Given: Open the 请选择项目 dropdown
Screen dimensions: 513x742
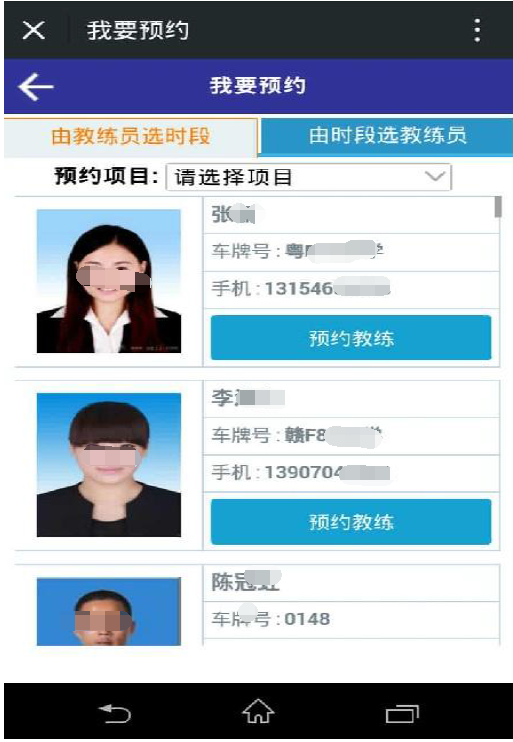Looking at the screenshot, I should click(309, 177).
